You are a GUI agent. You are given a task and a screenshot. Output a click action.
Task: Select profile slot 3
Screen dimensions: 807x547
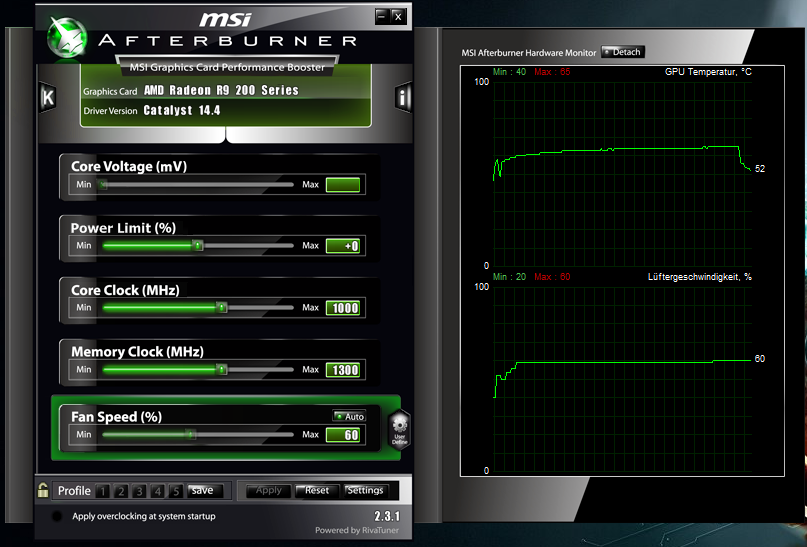[139, 491]
